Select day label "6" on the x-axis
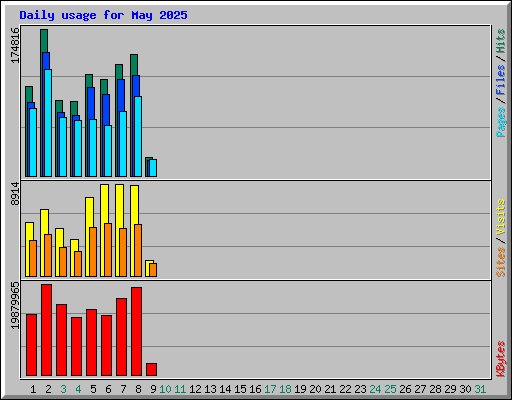 [108, 389]
